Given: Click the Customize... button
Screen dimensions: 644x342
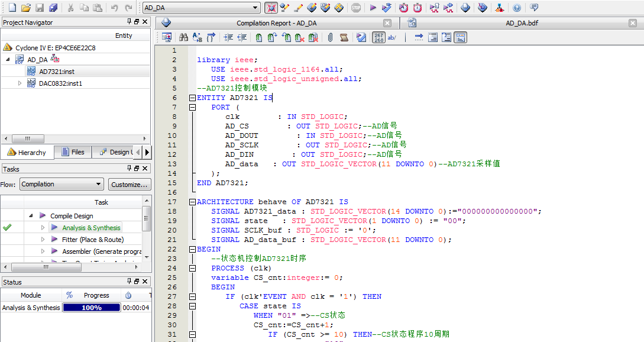Looking at the screenshot, I should point(130,184).
